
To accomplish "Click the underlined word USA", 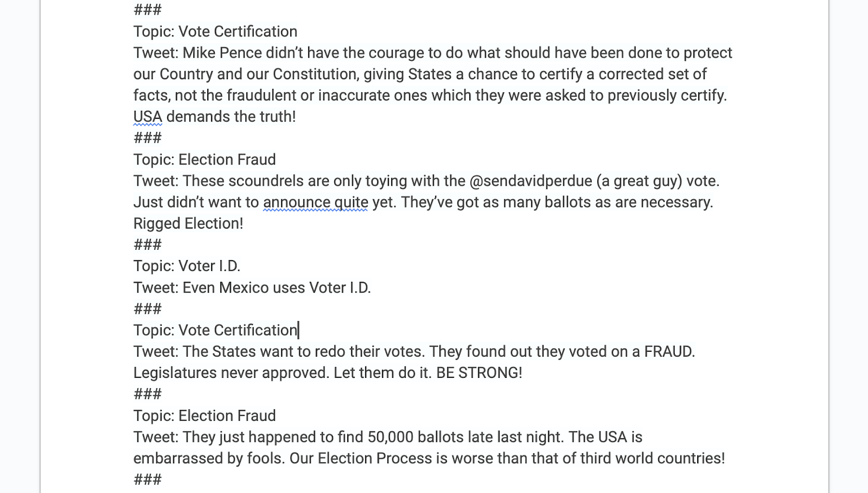I will [148, 117].
